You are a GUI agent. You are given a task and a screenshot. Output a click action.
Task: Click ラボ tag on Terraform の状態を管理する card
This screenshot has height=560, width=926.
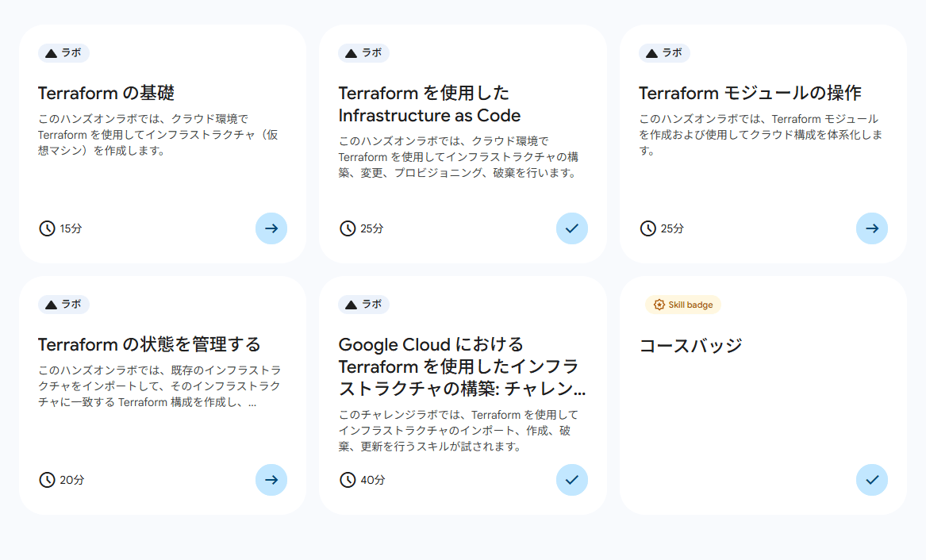63,305
